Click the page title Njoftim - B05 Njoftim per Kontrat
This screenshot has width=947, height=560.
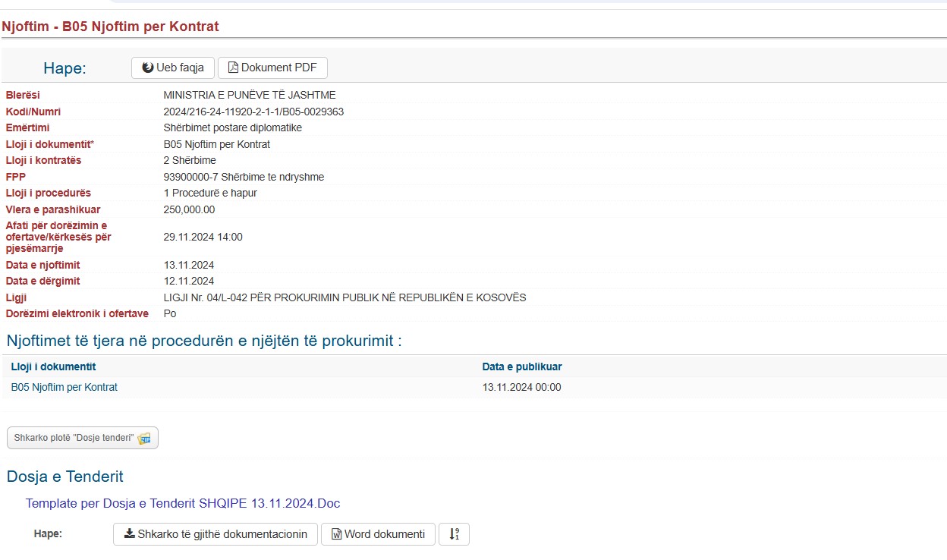tap(110, 27)
